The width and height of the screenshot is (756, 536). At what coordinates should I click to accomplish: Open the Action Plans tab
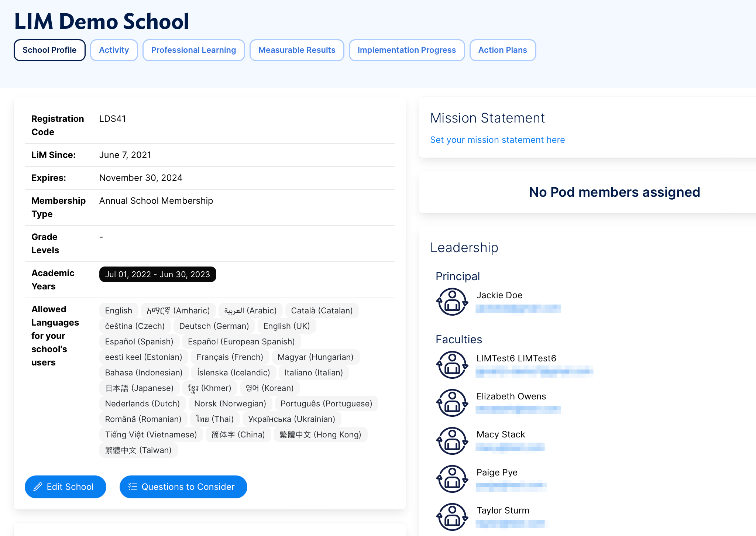pos(502,50)
